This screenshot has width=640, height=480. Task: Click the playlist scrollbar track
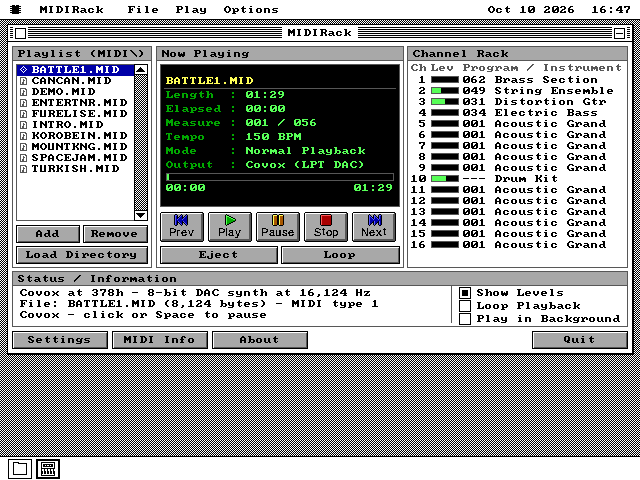[141, 142]
